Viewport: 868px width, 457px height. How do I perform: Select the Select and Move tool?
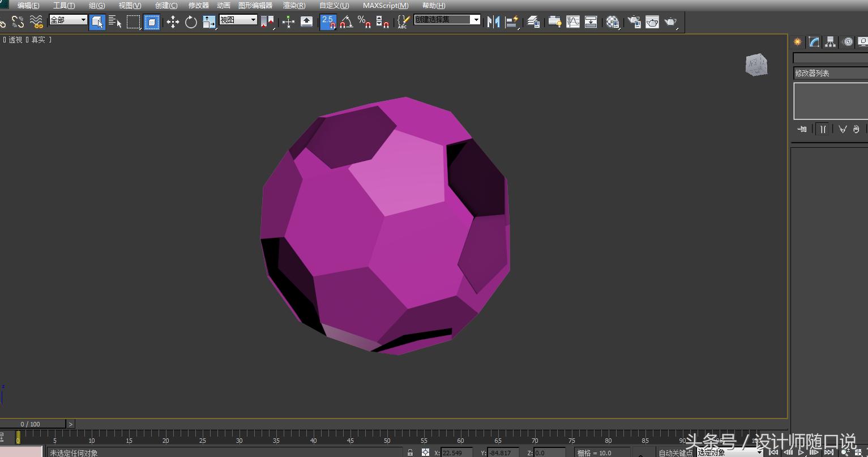(x=174, y=22)
